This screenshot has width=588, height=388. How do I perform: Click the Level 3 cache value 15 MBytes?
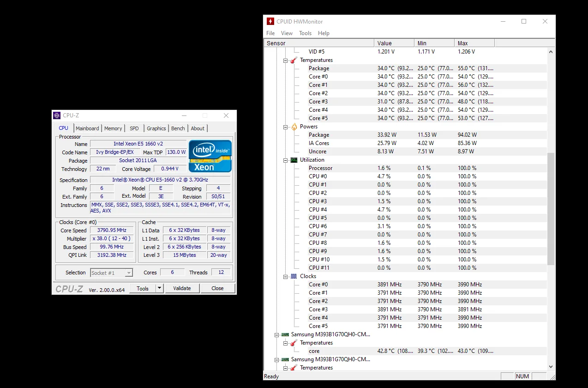pyautogui.click(x=185, y=255)
